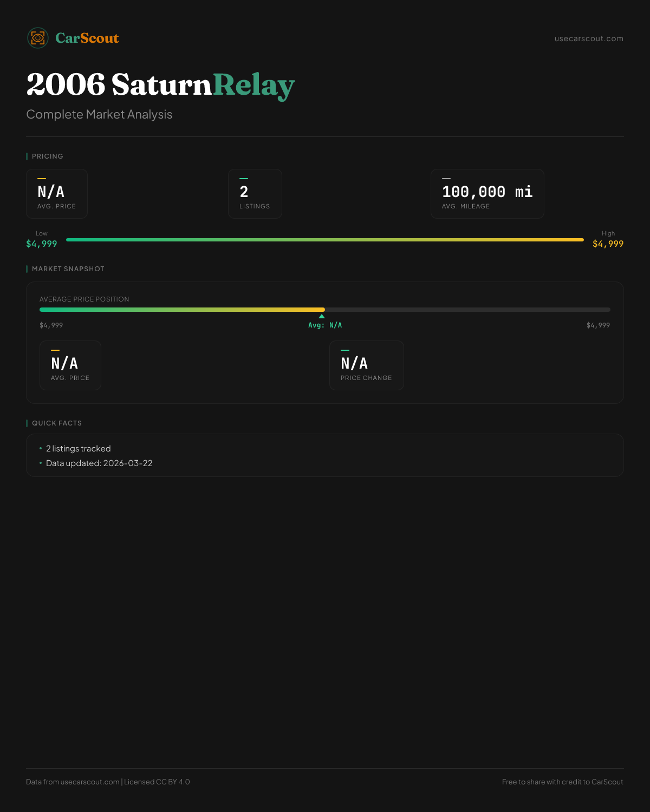Click the CarScout brand name
Screen dimensions: 650x812
tap(87, 38)
